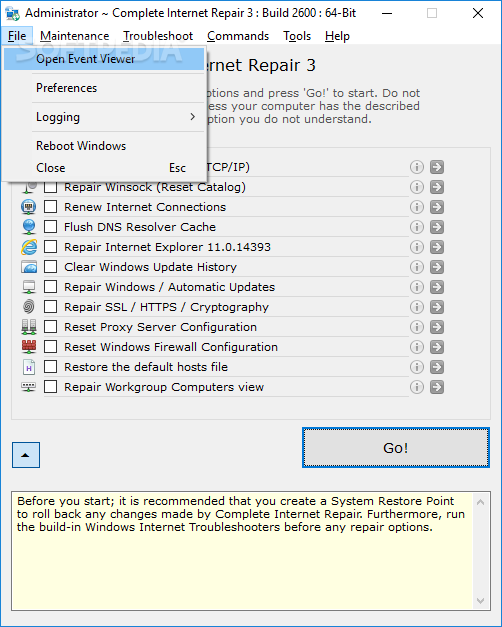Check Repair Internet Explorer 11.0.14393
This screenshot has height=627, width=502.
(x=50, y=247)
